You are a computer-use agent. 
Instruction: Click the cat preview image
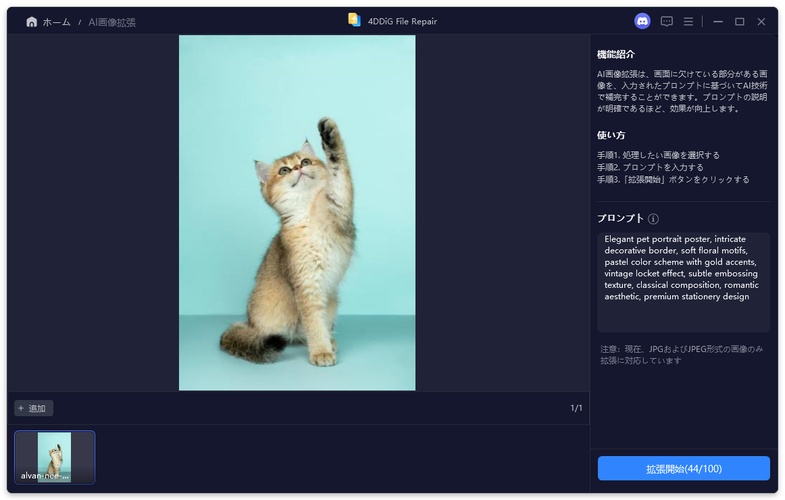tap(297, 213)
